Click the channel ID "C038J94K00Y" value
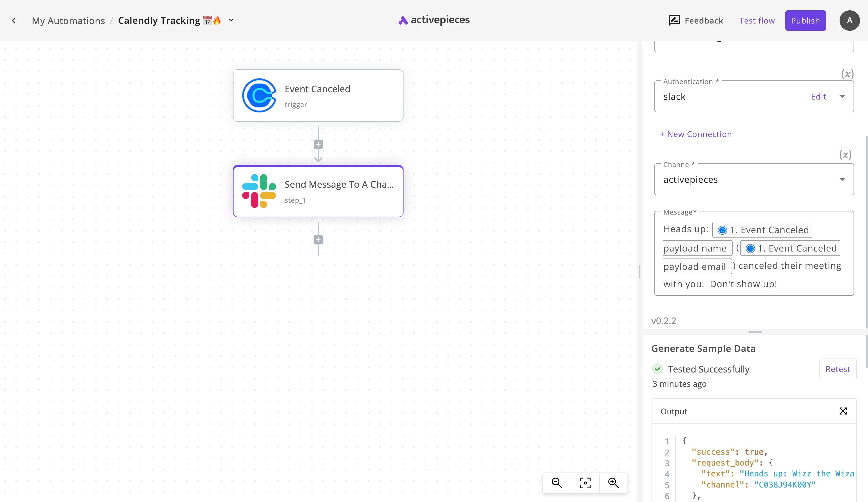Image resolution: width=868 pixels, height=502 pixels. 785,485
